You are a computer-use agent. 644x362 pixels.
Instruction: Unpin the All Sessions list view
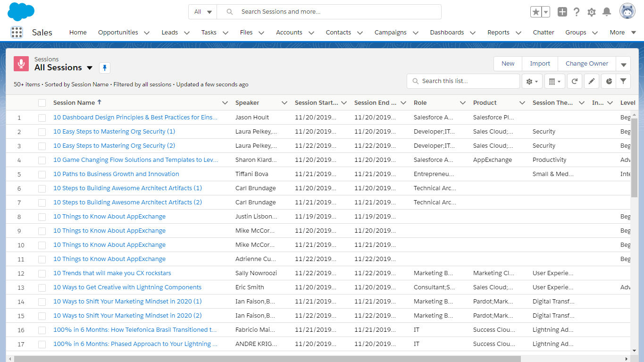coord(104,67)
